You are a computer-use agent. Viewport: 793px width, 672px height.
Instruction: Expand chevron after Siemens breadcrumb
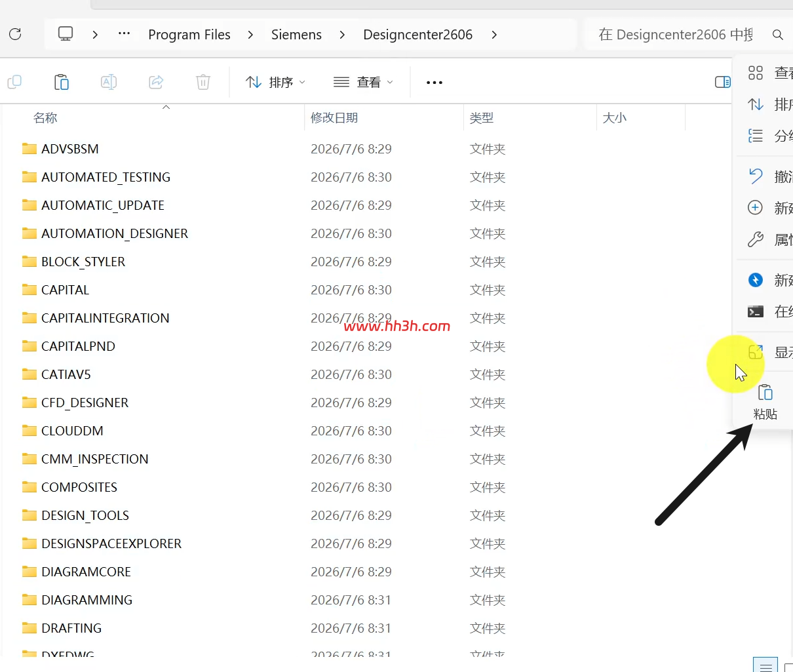(x=342, y=35)
